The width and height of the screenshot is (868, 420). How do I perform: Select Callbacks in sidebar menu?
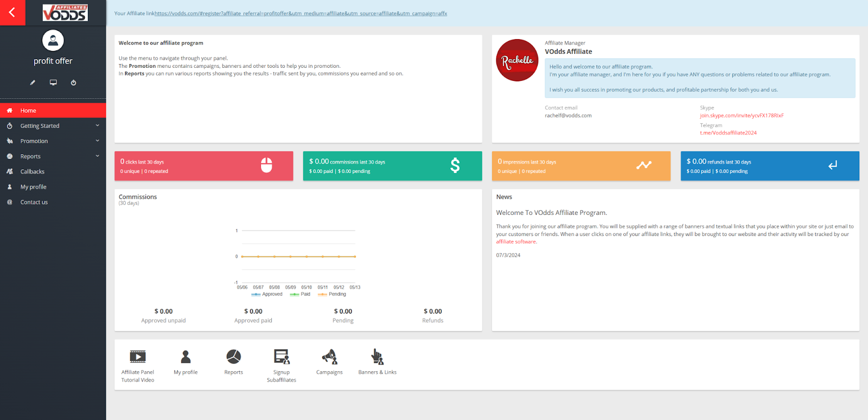[x=53, y=171]
